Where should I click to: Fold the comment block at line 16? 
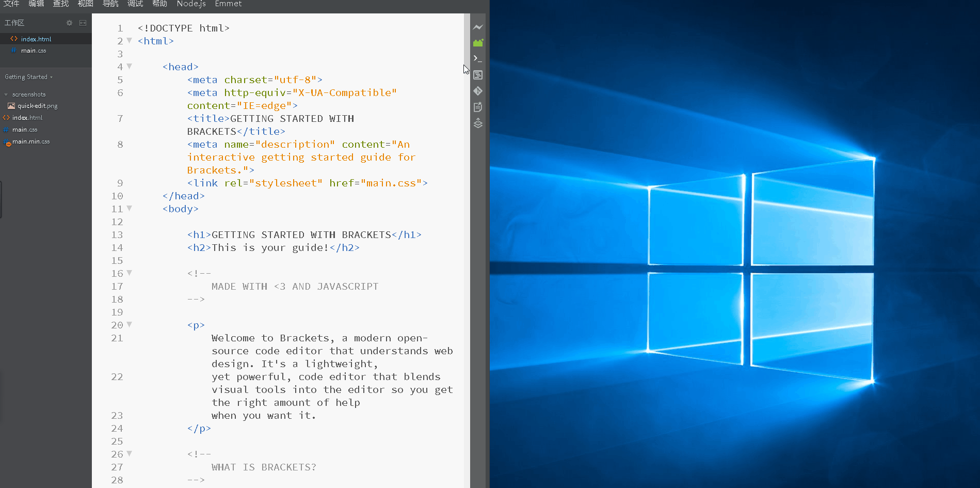coord(130,273)
